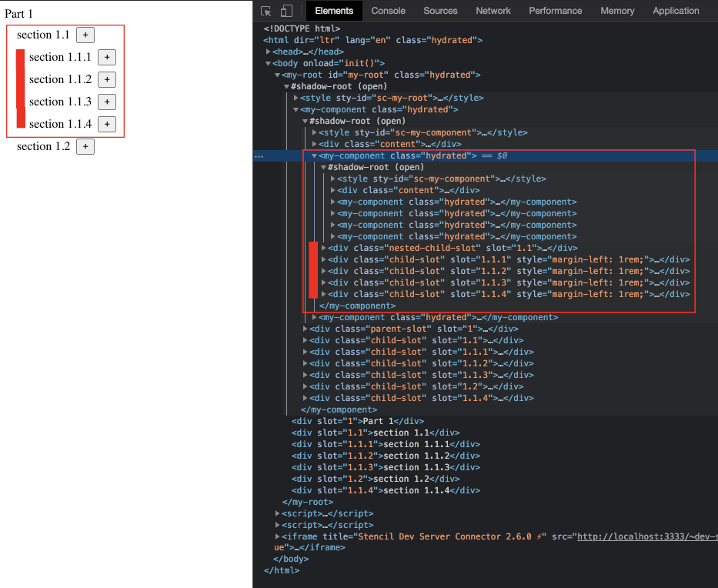Select div slot 1.1.2 section 1.1.2 line

coord(386,456)
